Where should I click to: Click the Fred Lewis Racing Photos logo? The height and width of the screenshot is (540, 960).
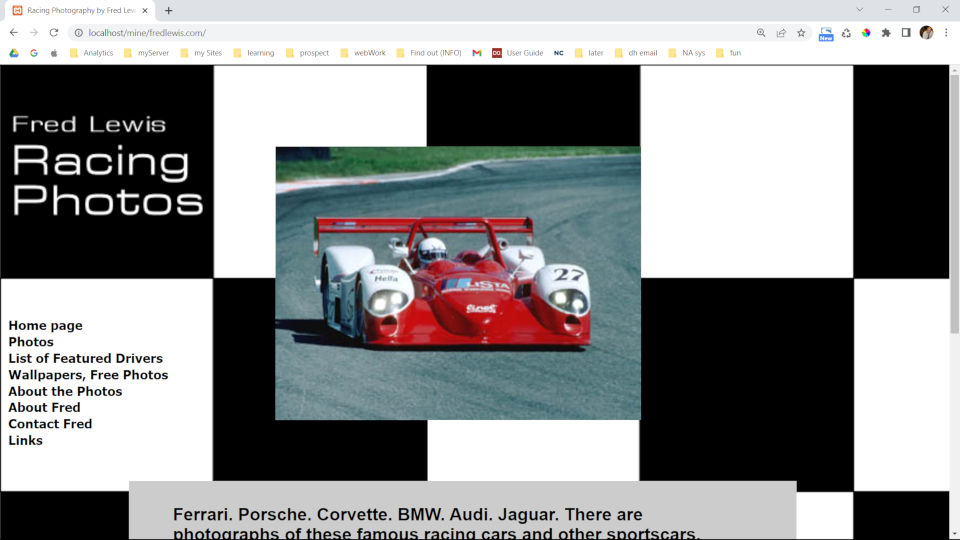(107, 165)
